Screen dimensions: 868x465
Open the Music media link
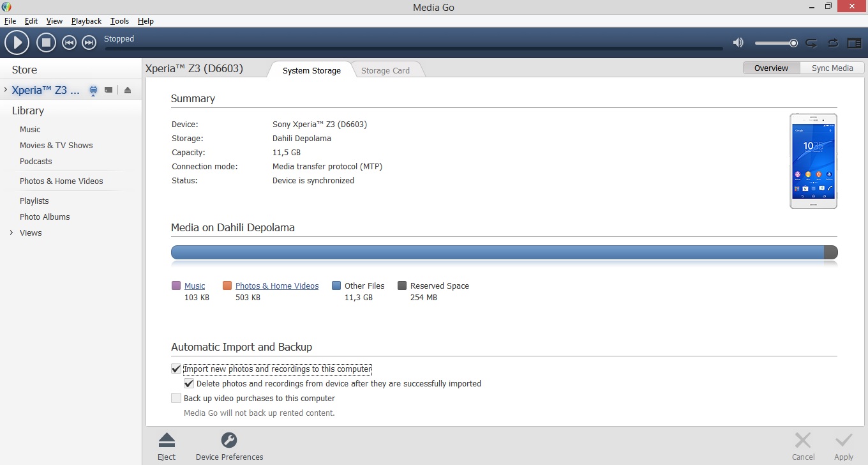tap(195, 286)
